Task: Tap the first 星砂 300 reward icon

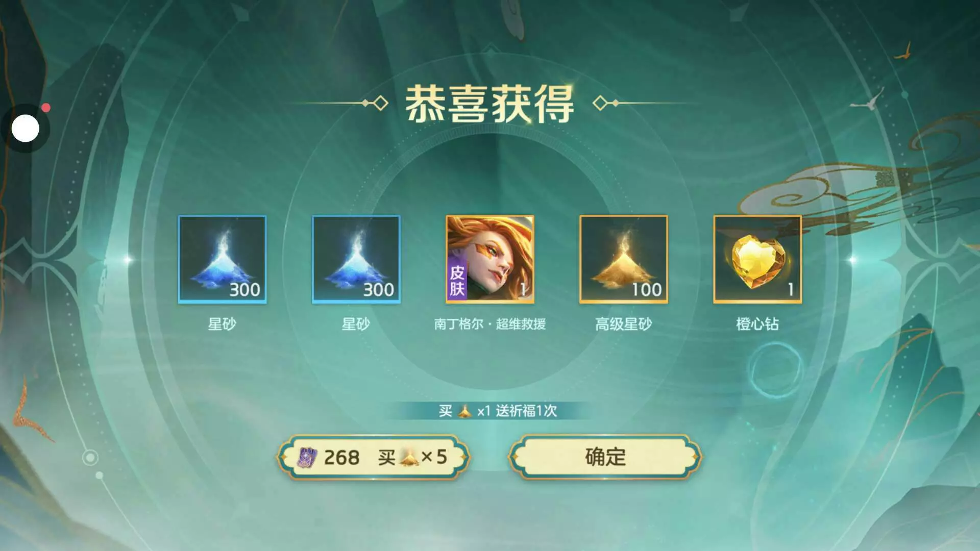Action: [222, 259]
